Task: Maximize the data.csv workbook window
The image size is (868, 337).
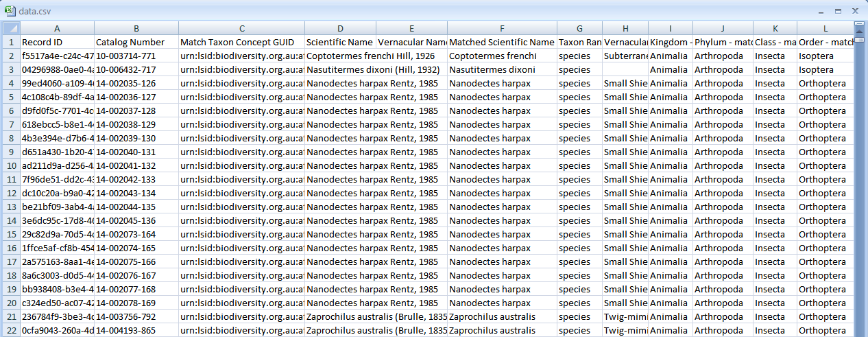Action: pyautogui.click(x=837, y=12)
